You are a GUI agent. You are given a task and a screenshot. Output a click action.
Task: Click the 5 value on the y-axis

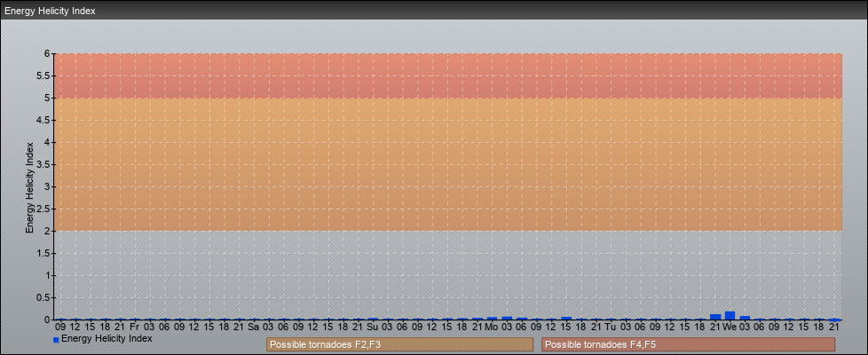(47, 98)
